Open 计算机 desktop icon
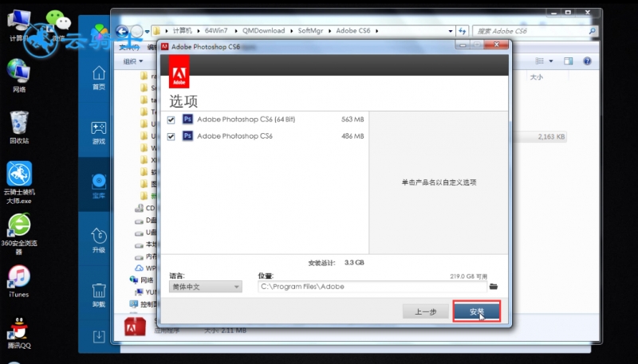Viewport: 638px width, 364px height. click(x=18, y=25)
